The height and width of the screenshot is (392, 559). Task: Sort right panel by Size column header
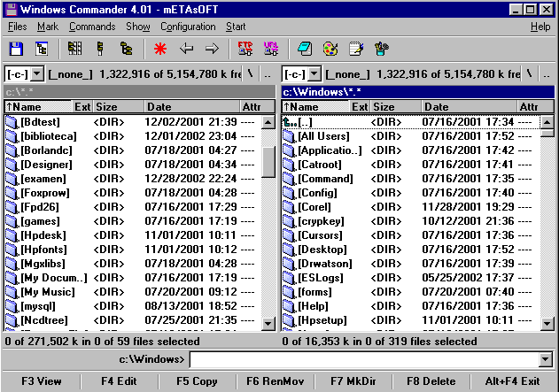396,107
